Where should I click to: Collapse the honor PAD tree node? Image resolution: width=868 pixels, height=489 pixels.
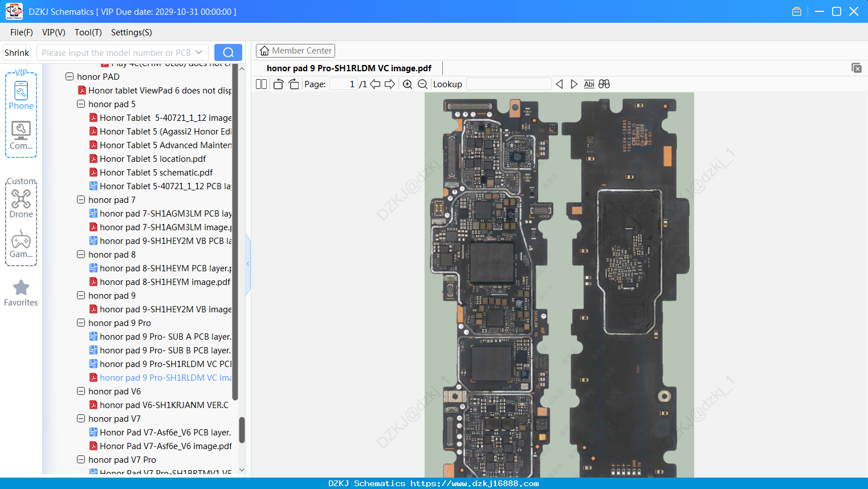pyautogui.click(x=70, y=76)
